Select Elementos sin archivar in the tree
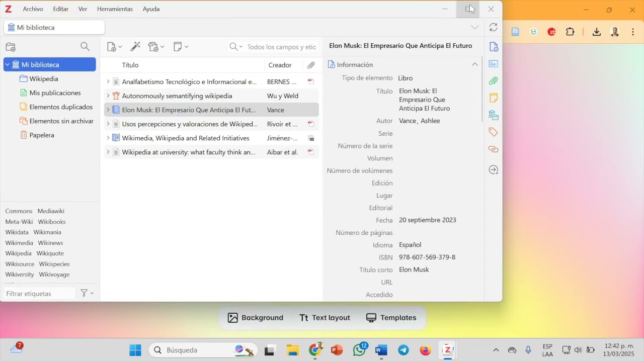This screenshot has width=644, height=362. point(61,121)
